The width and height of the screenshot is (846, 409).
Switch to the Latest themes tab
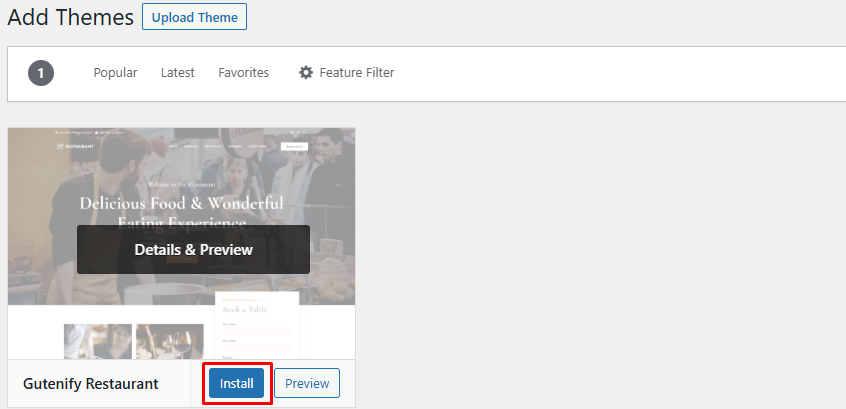click(178, 72)
